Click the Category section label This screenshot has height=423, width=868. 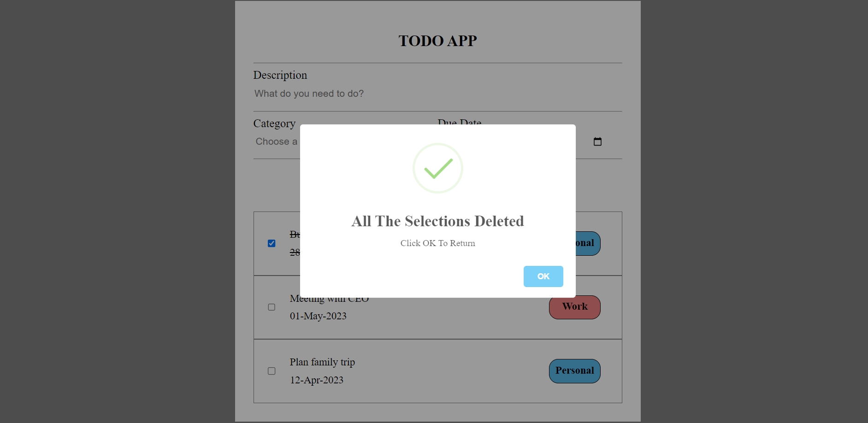tap(274, 123)
